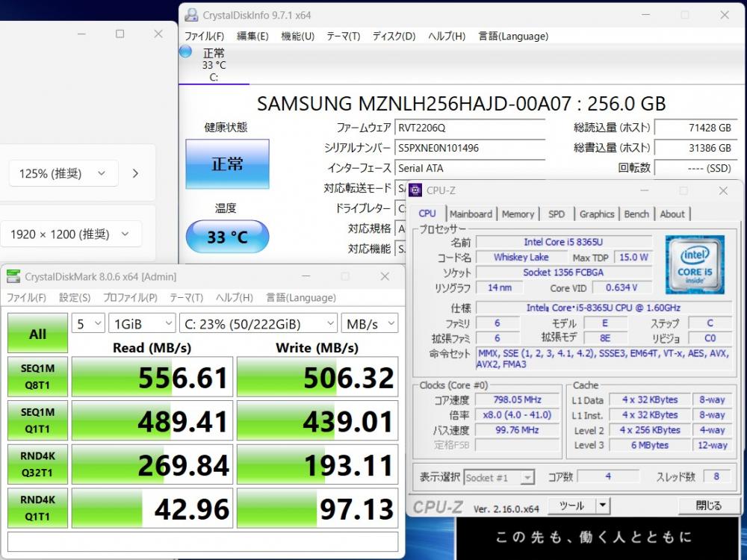Click the CPU-Z app icon in title bar
The image size is (747, 560).
tap(415, 190)
